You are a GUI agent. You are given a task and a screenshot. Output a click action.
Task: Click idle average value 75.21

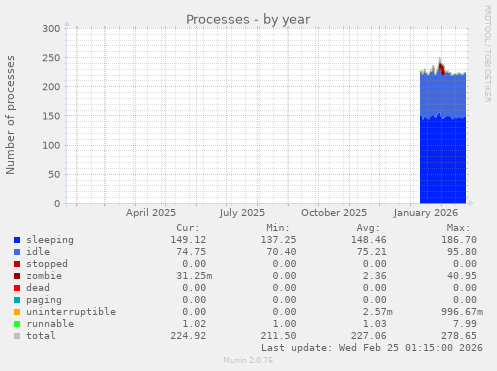(x=372, y=252)
